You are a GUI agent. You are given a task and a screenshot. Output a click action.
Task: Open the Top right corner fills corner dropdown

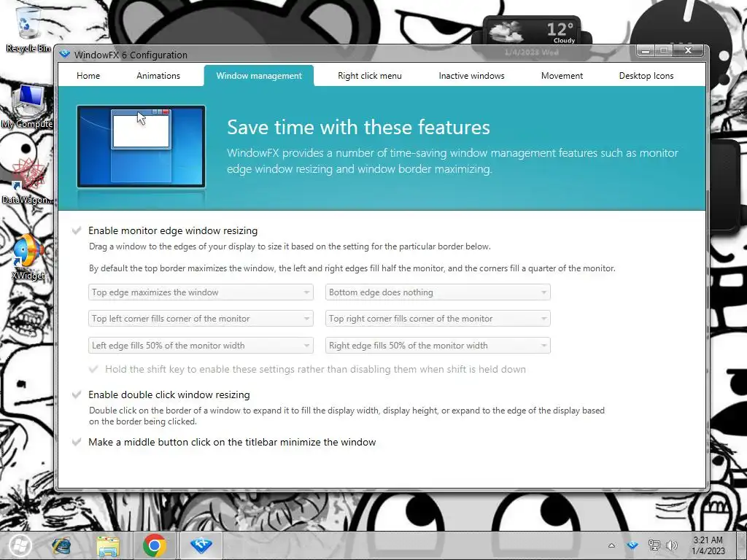pyautogui.click(x=438, y=319)
